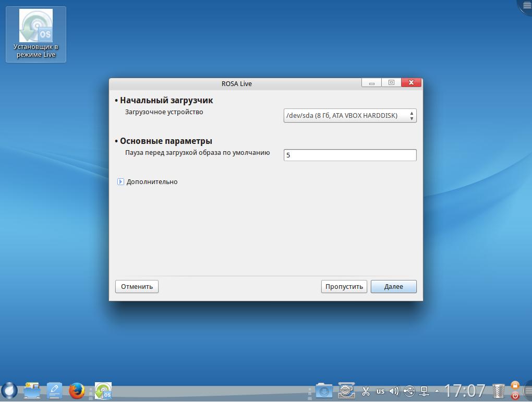Launch the text editor from the taskbar
The width and height of the screenshot is (532, 402).
[54, 391]
